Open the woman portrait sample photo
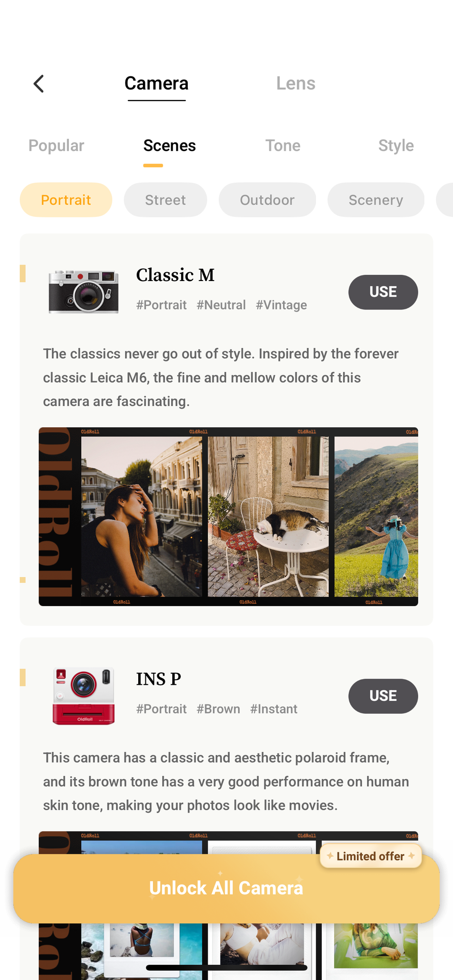 point(142,517)
